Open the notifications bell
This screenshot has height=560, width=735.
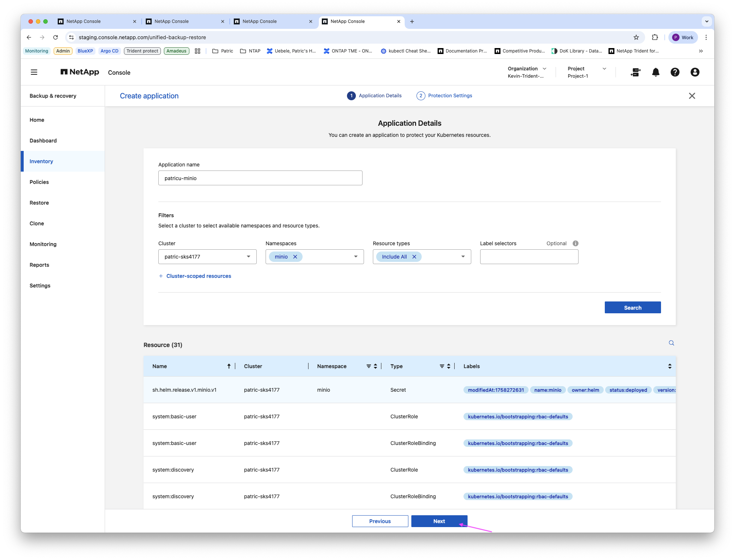click(655, 72)
